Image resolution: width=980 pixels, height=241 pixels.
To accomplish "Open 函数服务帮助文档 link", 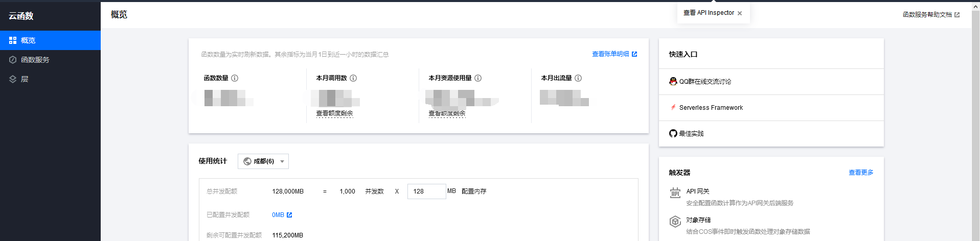I will coord(927,15).
